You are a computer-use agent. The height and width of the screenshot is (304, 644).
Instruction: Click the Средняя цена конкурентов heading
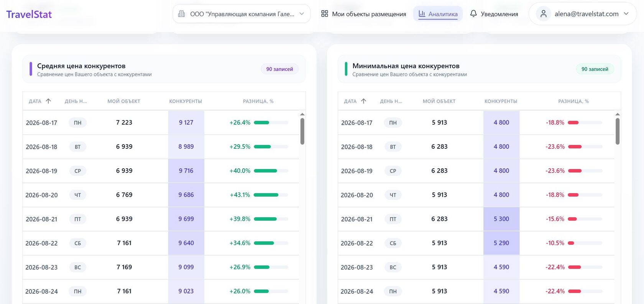(x=81, y=66)
